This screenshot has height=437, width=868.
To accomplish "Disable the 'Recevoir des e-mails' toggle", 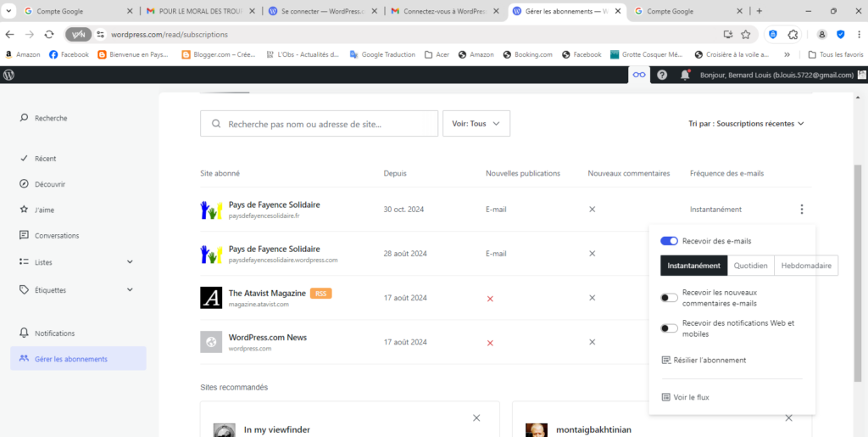I will pyautogui.click(x=669, y=241).
